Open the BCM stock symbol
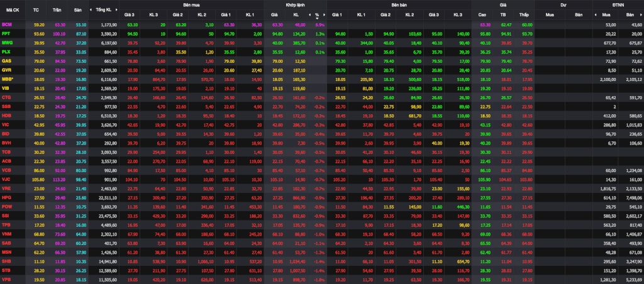Image resolution: width=644 pixels, height=284 pixels. coord(6,25)
